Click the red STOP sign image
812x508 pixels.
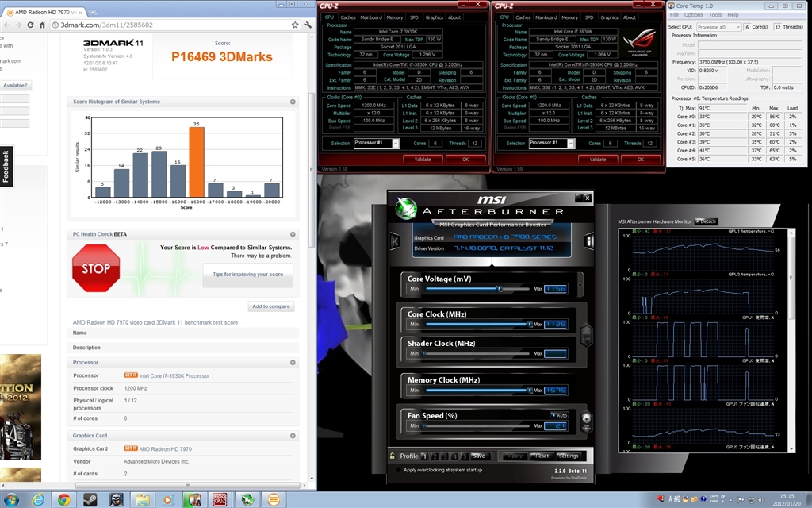pyautogui.click(x=96, y=268)
